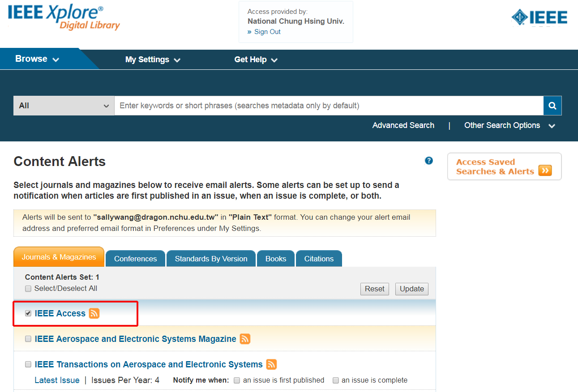Check IEEE Transactions on Aerospace and Electronic Systems checkbox
The height and width of the screenshot is (392, 578).
coord(28,364)
